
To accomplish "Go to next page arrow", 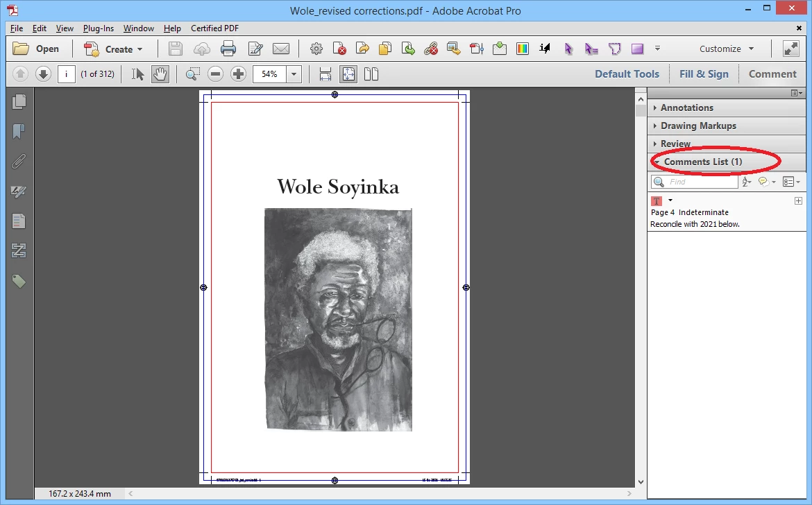I will [43, 74].
